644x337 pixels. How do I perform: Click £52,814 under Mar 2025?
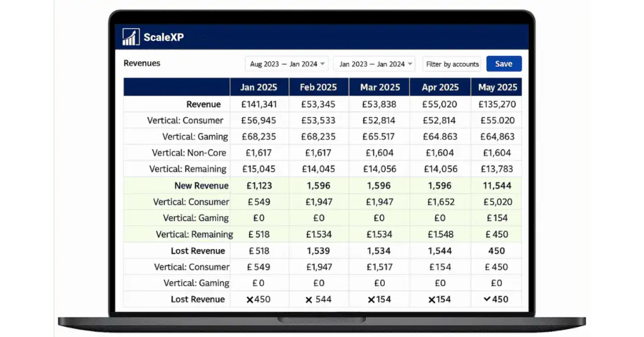tap(379, 120)
